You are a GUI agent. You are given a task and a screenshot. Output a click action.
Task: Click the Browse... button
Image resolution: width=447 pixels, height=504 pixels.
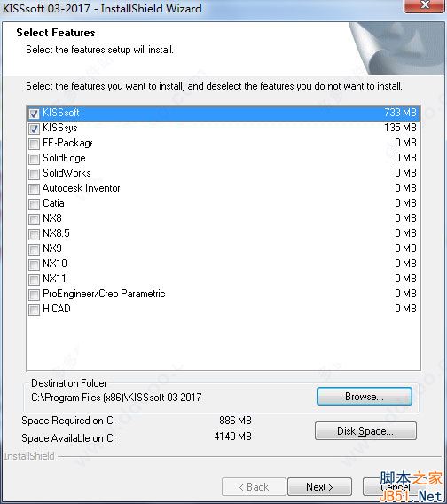click(x=365, y=397)
